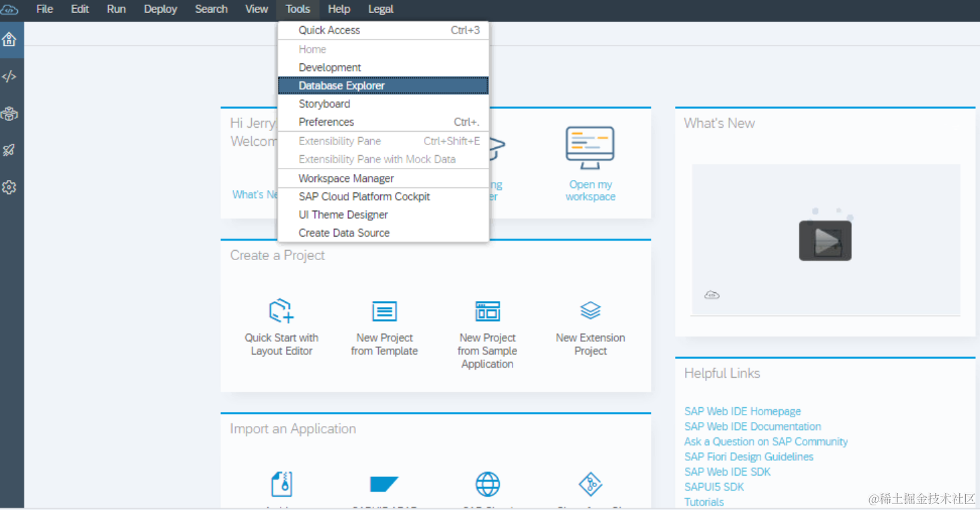This screenshot has width=980, height=510.
Task: Select Development in the Tools menu
Action: pos(383,67)
